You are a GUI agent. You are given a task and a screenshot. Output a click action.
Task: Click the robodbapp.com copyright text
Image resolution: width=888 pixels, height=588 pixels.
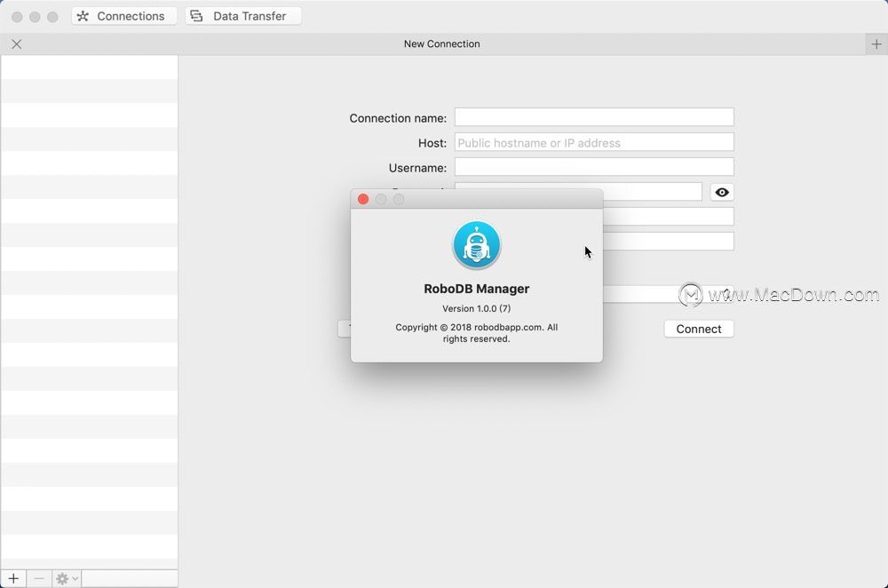point(476,333)
